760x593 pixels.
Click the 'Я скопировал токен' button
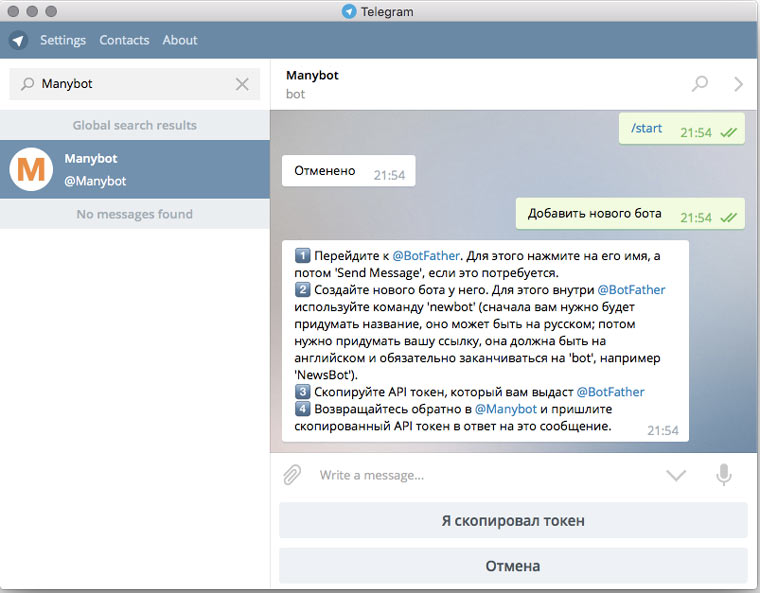pyautogui.click(x=513, y=520)
